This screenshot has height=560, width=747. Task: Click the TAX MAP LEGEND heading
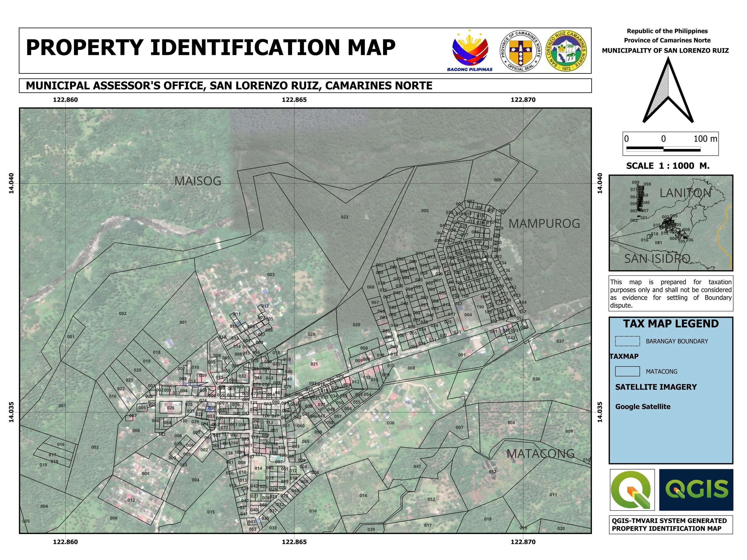pos(671,324)
